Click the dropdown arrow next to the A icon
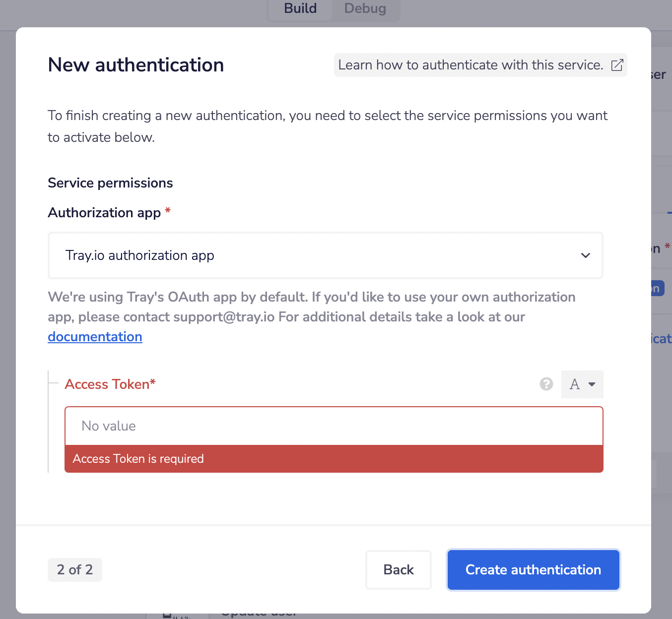Viewport: 672px width, 619px height. tap(591, 384)
